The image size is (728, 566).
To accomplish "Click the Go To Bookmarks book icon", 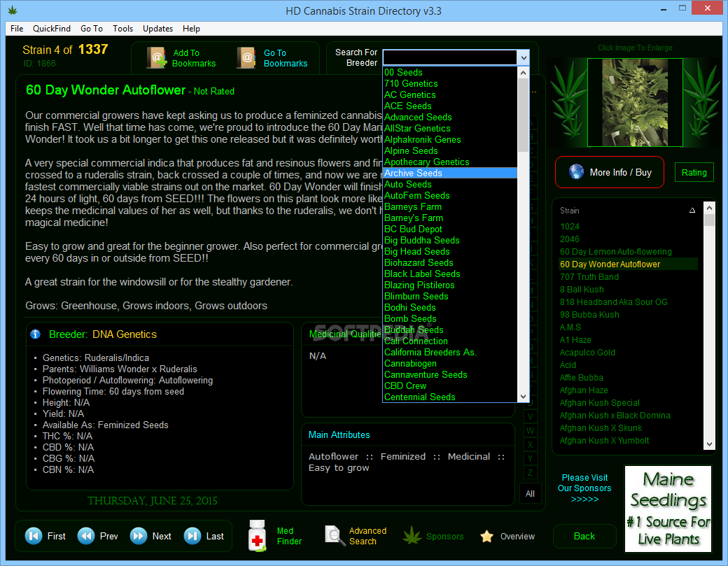I will (246, 58).
